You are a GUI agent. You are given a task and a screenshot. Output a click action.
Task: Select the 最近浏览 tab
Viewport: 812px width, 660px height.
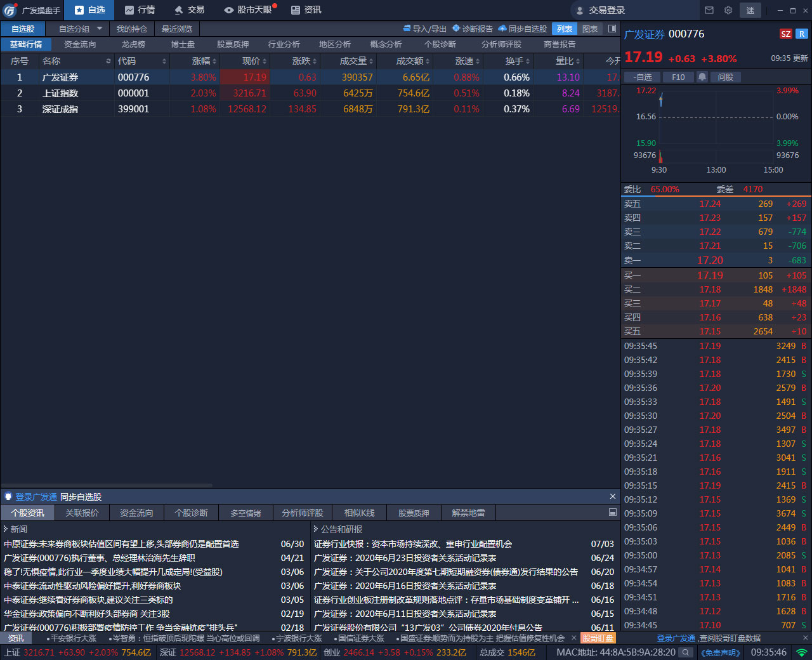177,29
